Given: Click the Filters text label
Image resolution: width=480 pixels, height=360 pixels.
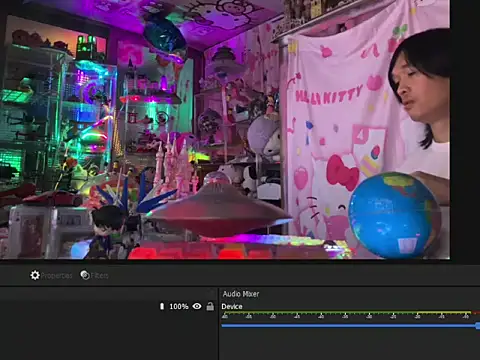Looking at the screenshot, I should 99,276.
